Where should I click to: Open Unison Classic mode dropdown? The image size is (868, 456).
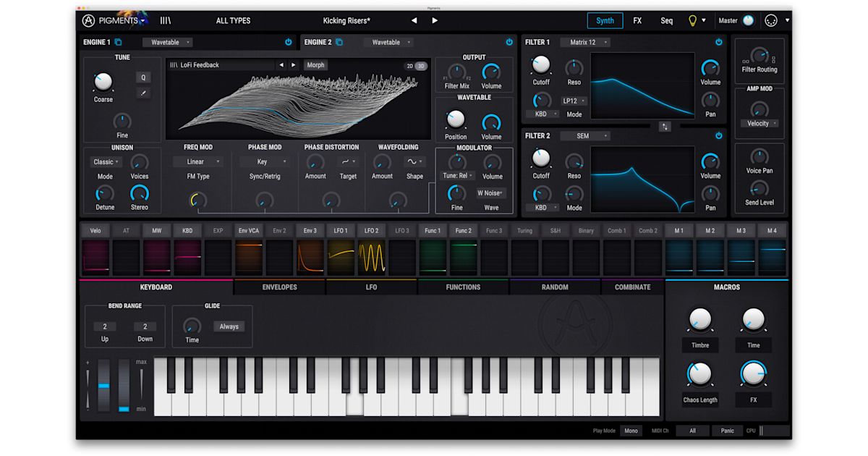click(x=106, y=161)
